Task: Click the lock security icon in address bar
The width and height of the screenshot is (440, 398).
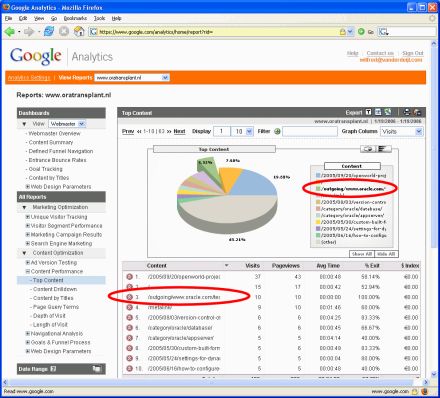Action: click(x=342, y=32)
